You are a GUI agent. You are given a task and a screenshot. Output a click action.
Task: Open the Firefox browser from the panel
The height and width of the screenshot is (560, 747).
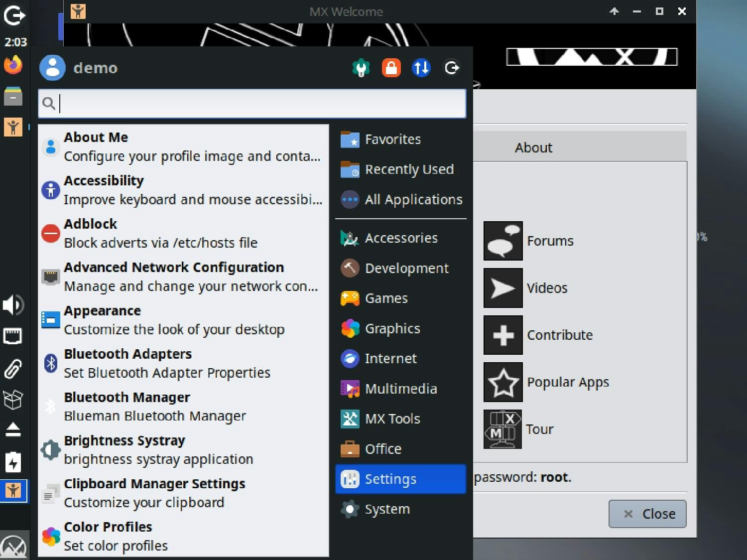click(13, 65)
